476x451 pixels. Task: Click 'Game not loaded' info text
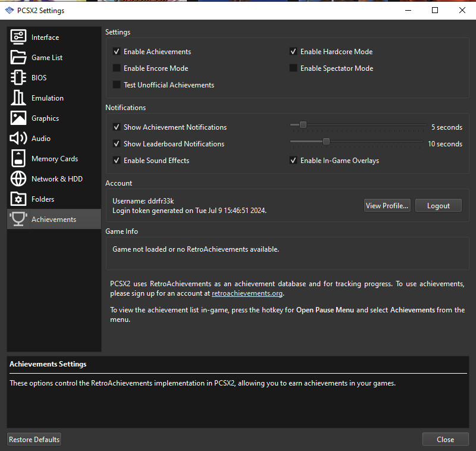pyautogui.click(x=196, y=249)
